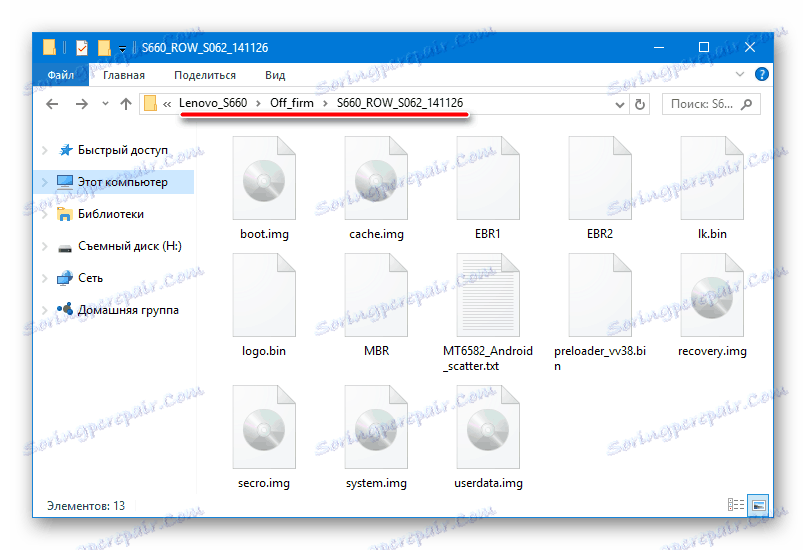Click the Элементов: 13 status text
The image size is (806, 550).
86,506
